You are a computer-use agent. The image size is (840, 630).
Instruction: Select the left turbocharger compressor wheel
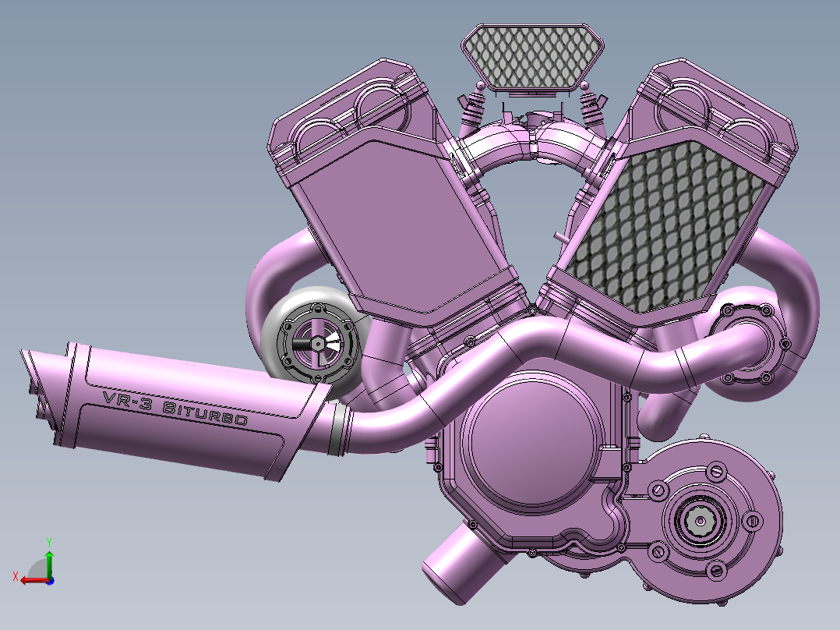pyautogui.click(x=318, y=343)
